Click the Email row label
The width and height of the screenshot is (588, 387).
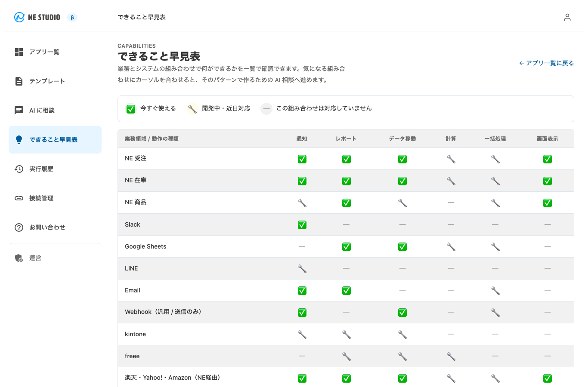pyautogui.click(x=133, y=290)
